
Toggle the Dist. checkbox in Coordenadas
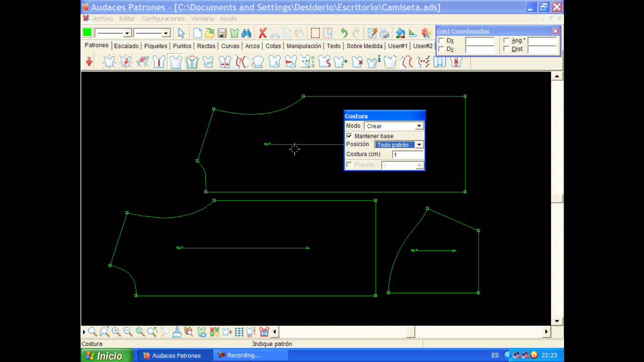(506, 49)
